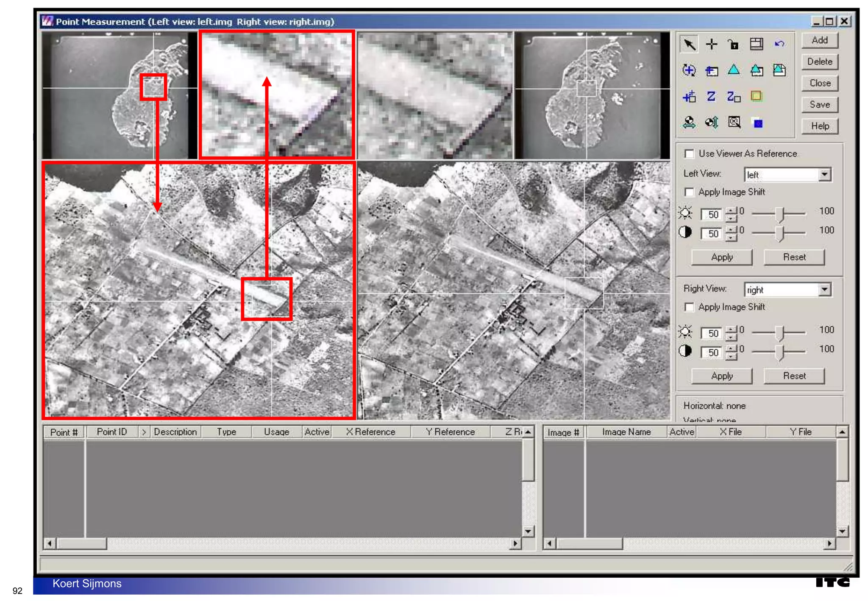Viewport: 868px width, 601px height.
Task: Click the blue undo arrow icon
Action: pos(779,44)
